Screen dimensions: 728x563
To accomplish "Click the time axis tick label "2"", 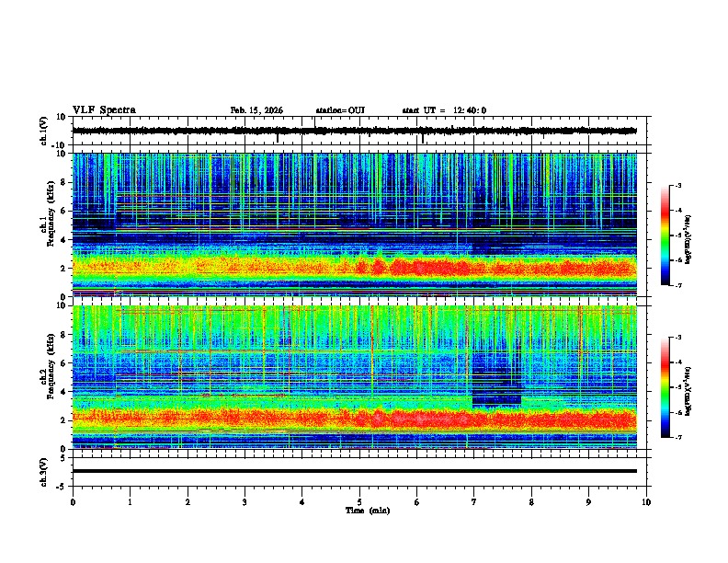I will [188, 502].
